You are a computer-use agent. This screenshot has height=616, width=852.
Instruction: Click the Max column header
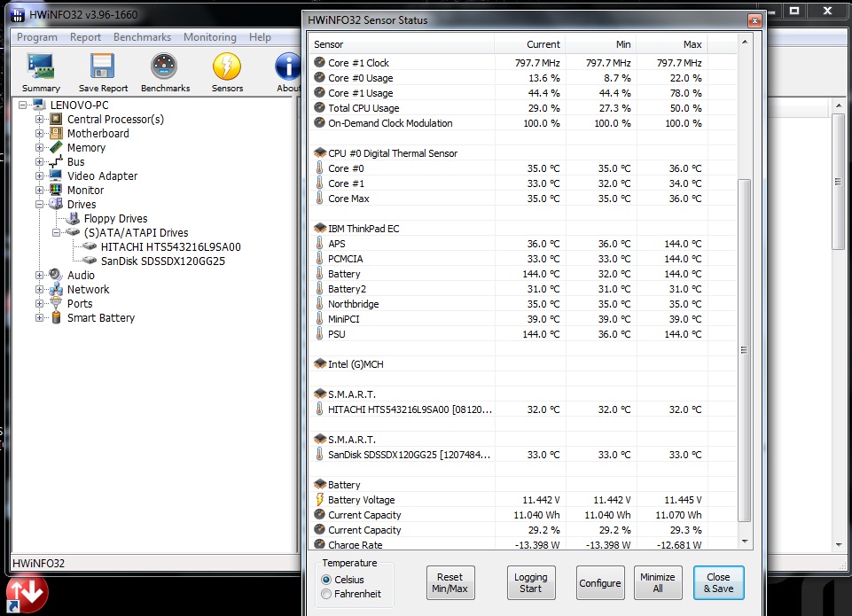click(672, 44)
